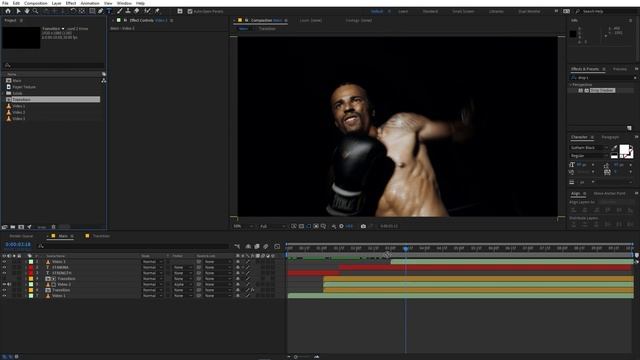640x360 pixels.
Task: Open the File menu
Action: point(5,3)
